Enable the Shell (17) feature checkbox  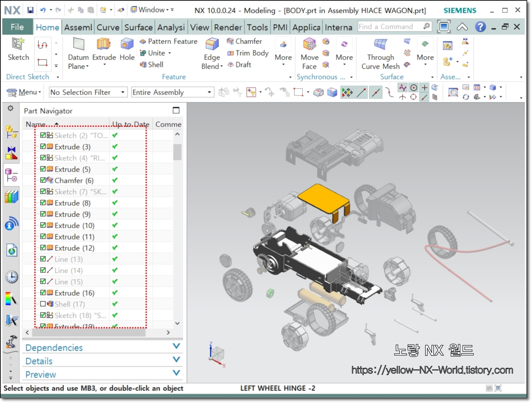pyautogui.click(x=43, y=304)
